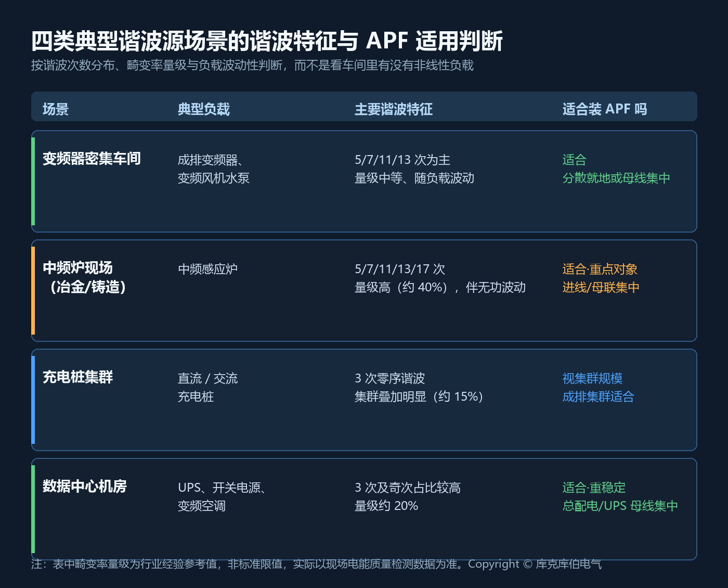This screenshot has width=728, height=588.
Task: Select the subtitle beginning '按谐波次数分布'
Action: (252, 66)
